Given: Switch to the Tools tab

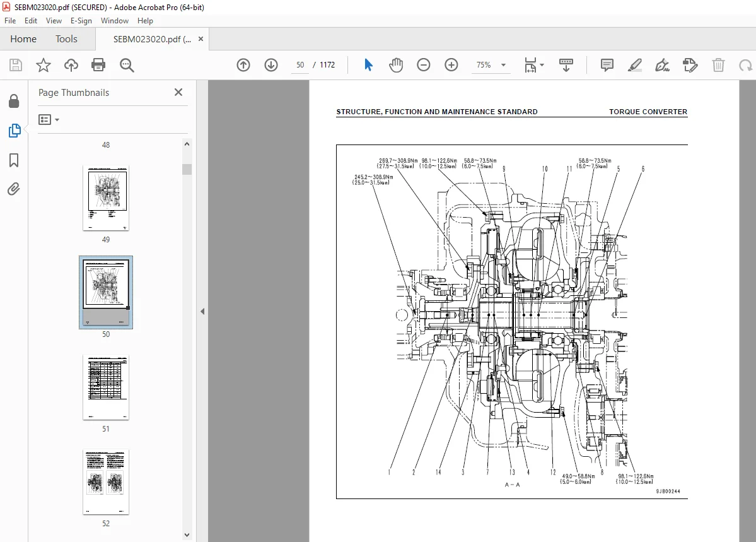Looking at the screenshot, I should point(66,38).
